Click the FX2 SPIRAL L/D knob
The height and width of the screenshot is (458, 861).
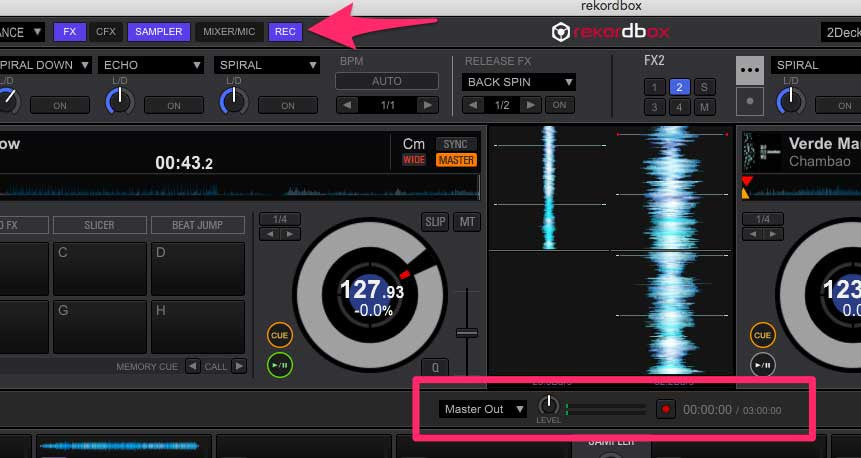pos(791,102)
